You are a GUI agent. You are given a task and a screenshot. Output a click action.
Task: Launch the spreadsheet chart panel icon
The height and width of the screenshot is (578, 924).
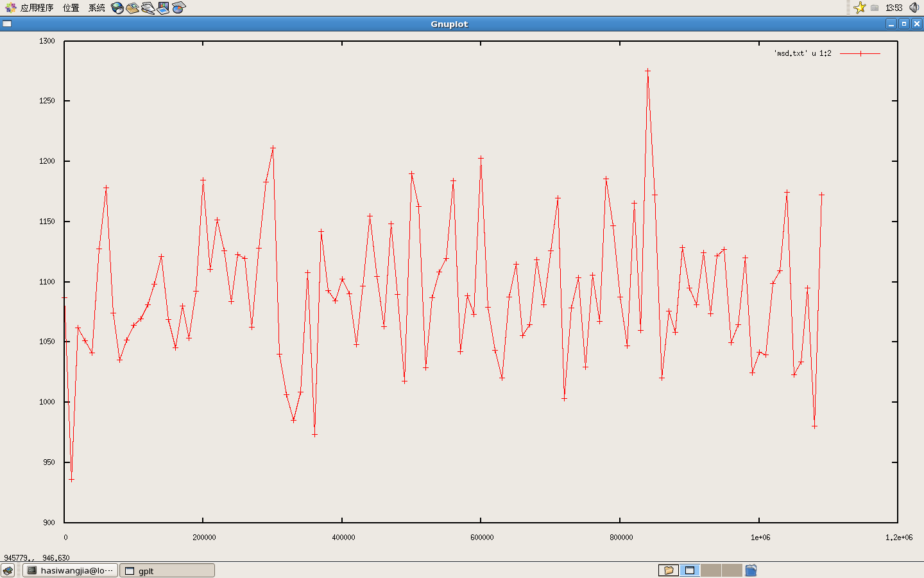178,8
